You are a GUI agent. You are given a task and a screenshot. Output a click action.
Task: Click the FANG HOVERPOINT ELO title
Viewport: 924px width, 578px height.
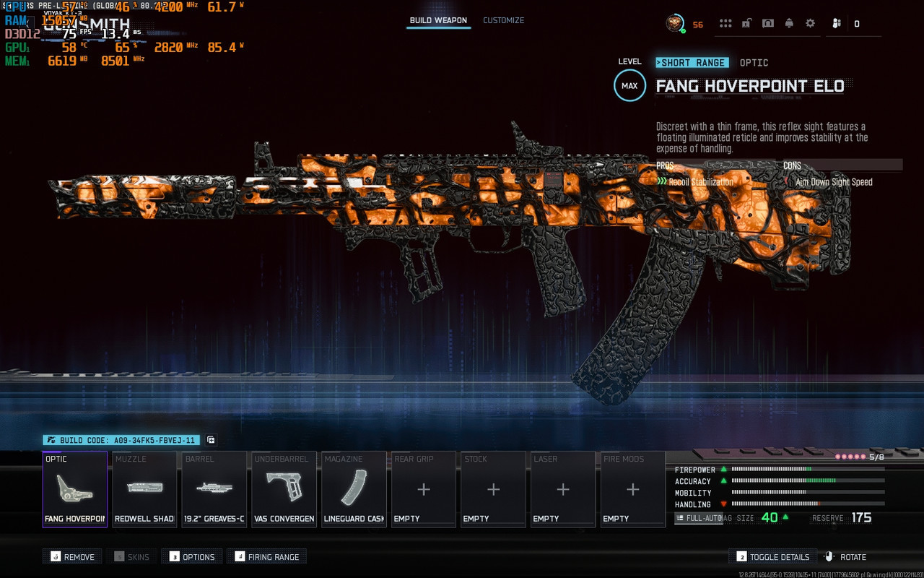pos(750,86)
